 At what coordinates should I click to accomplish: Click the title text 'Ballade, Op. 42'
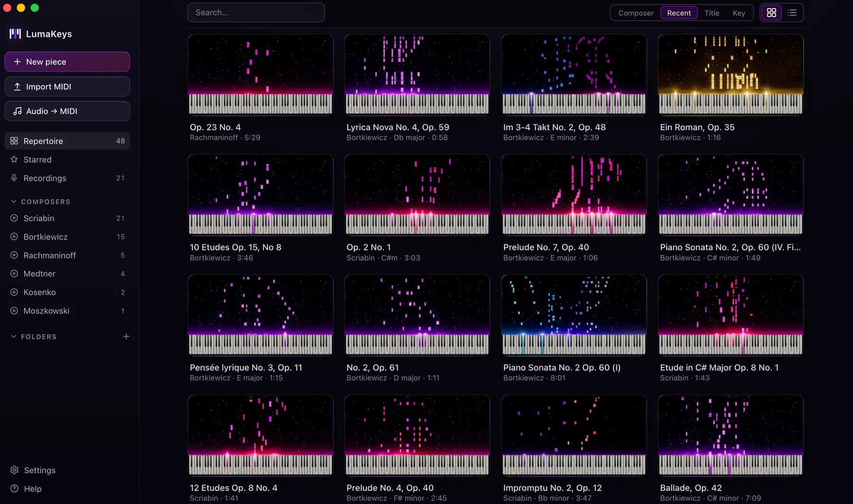click(691, 487)
